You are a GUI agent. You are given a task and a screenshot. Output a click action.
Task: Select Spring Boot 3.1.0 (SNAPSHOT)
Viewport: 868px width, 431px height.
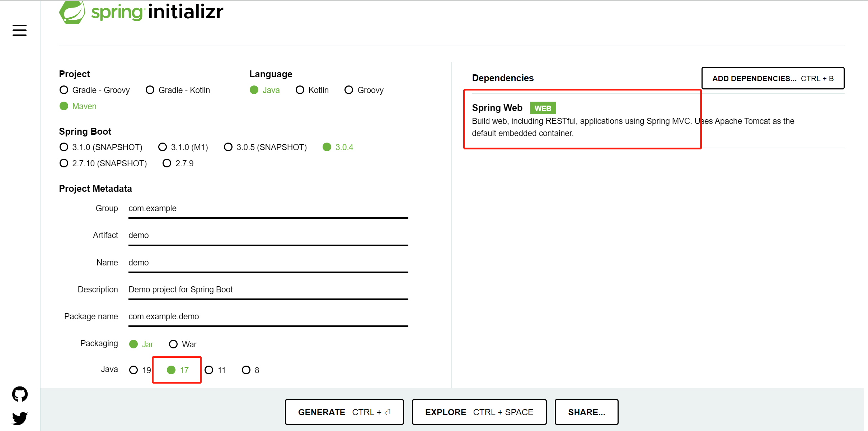point(101,147)
